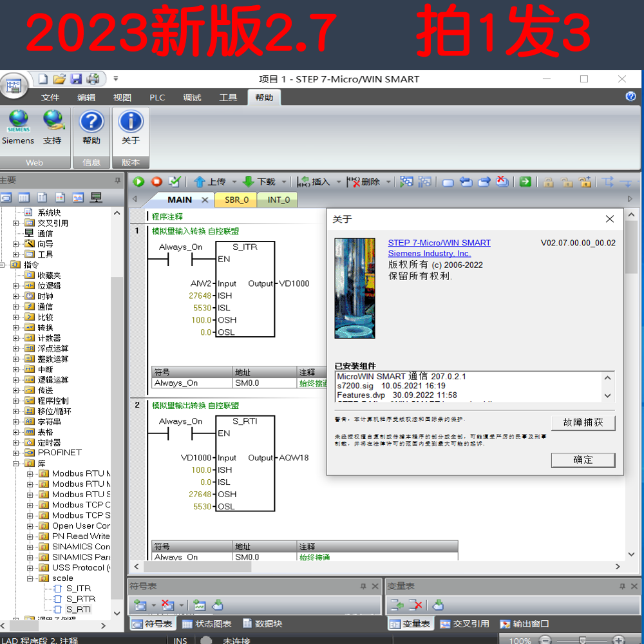Viewport: 644px width, 644px height.
Task: Click the Compile program icon
Action: point(175,182)
